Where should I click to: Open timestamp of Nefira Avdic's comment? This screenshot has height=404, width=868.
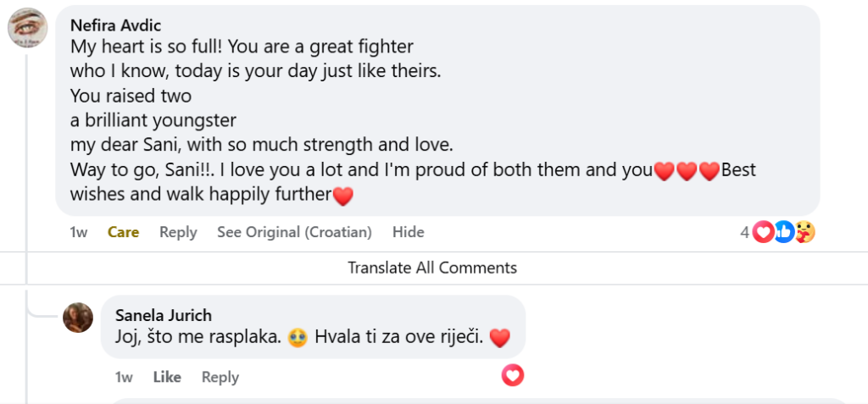coord(78,232)
